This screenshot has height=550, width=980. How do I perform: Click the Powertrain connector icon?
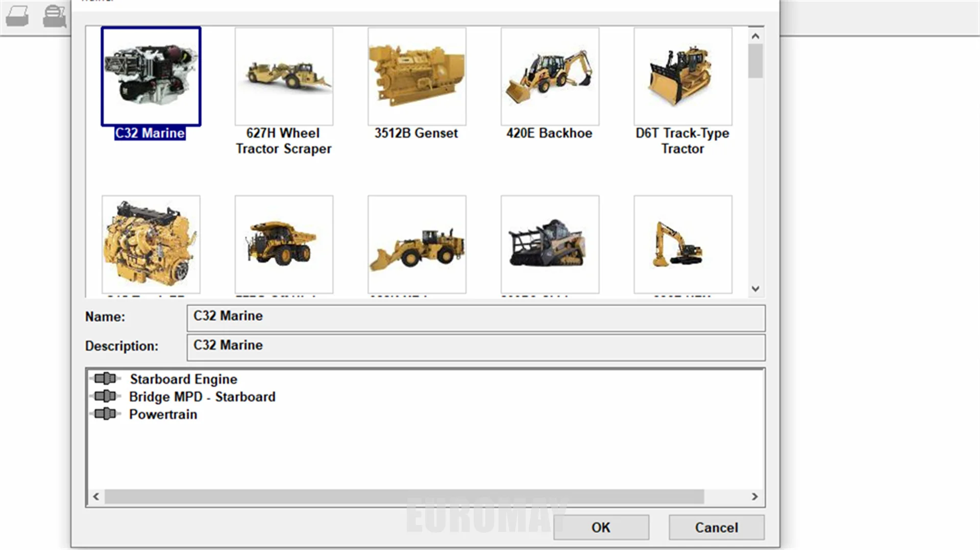[105, 414]
